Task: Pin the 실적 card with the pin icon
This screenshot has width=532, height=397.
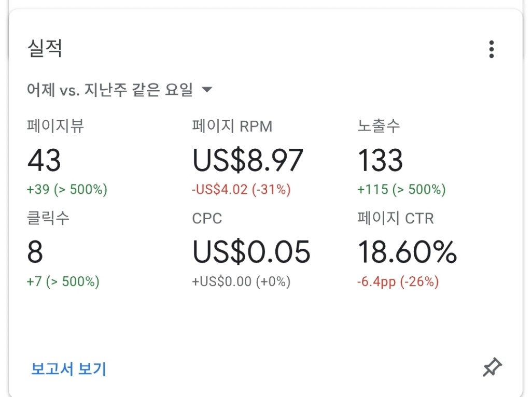Action: coord(492,367)
